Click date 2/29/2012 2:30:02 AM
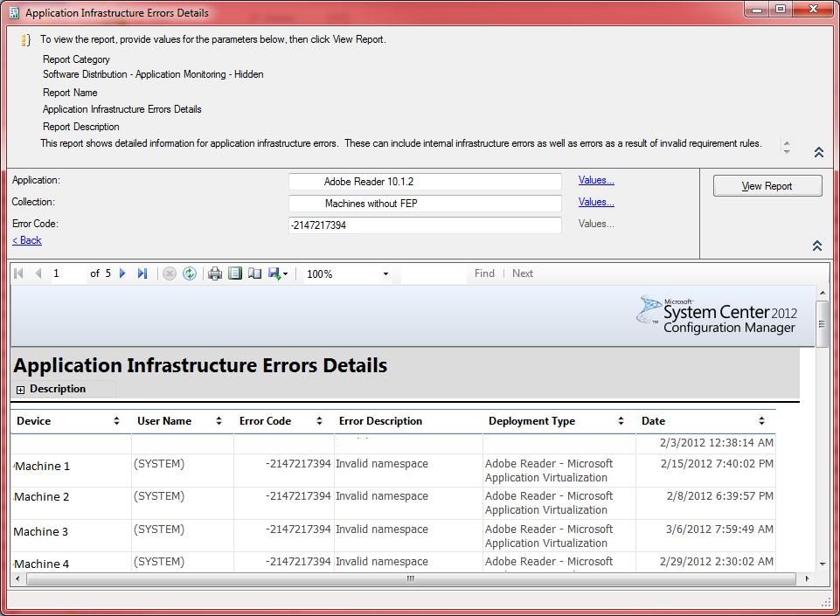 click(x=717, y=562)
